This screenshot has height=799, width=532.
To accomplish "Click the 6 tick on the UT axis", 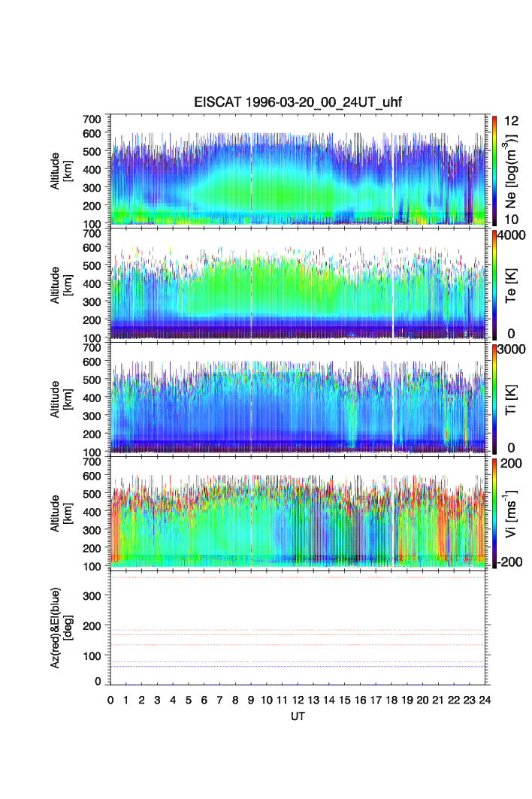I will tap(204, 700).
